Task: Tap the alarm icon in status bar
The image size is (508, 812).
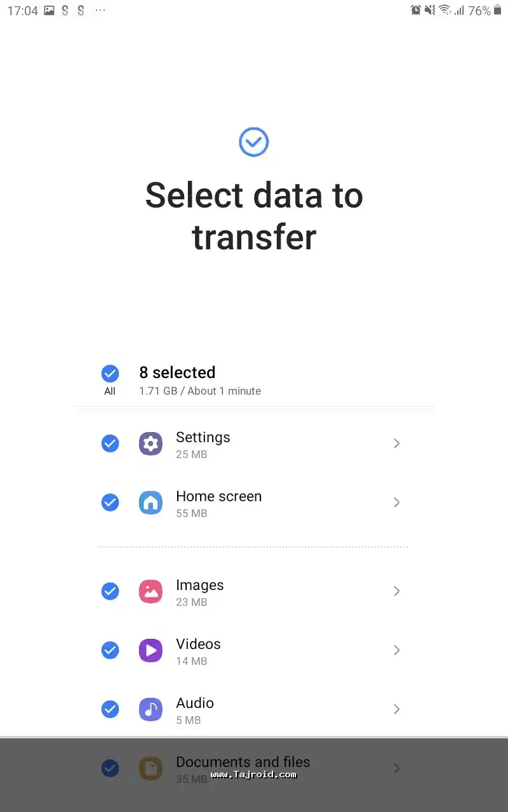Action: tap(416, 10)
